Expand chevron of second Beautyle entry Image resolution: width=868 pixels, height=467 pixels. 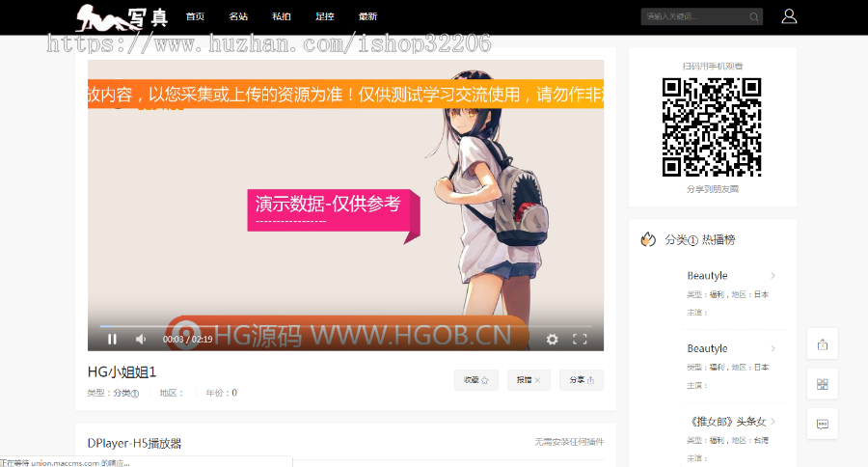773,348
